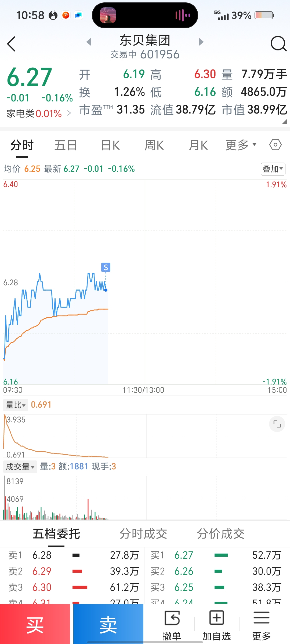Tap the S sell marker on chart
290x644 pixels.
coord(106,267)
